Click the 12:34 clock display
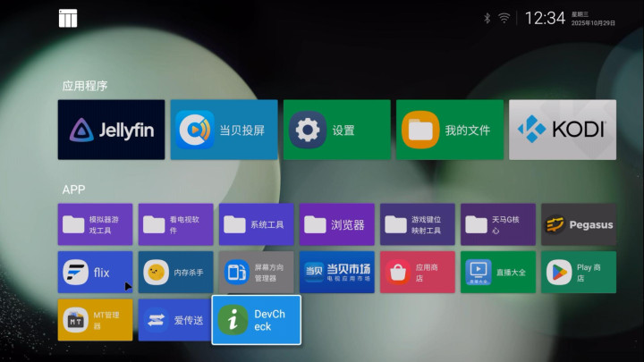This screenshot has width=644, height=362. [545, 18]
